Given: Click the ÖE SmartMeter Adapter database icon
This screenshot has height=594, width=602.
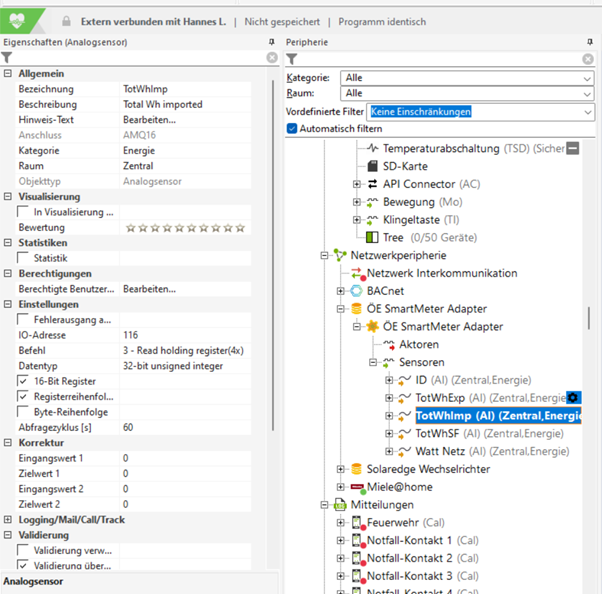Looking at the screenshot, I should 356,309.
